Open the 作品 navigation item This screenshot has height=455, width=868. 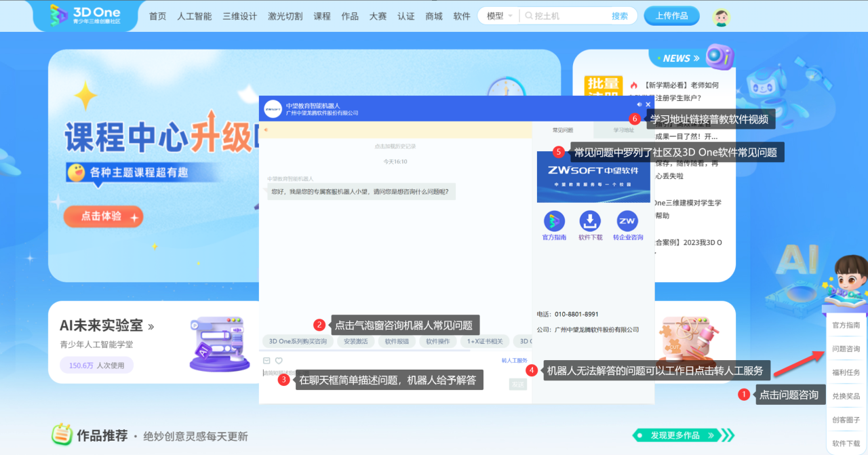pyautogui.click(x=350, y=16)
